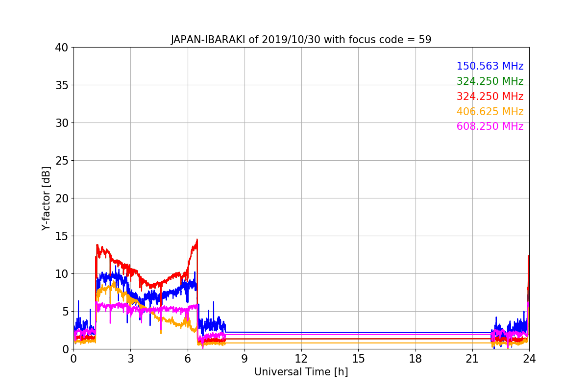
Task: Click the magenta 608.250 MHz legend label
Action: pos(490,126)
